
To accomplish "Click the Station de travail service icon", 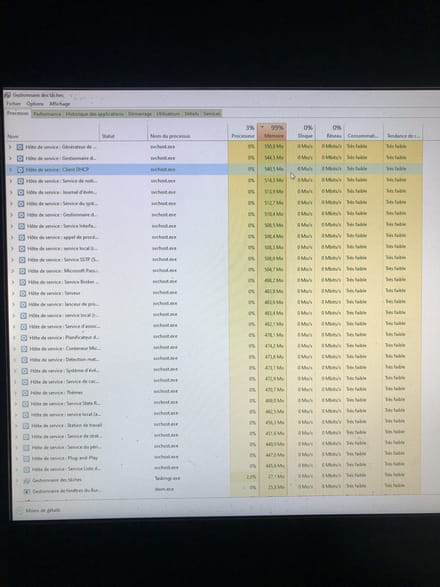I will [x=26, y=426].
